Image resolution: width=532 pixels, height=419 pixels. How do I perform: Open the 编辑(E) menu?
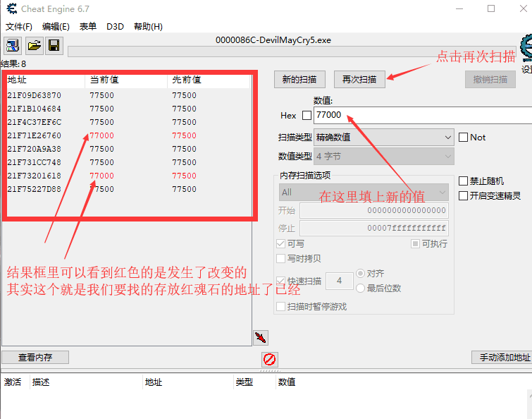56,27
